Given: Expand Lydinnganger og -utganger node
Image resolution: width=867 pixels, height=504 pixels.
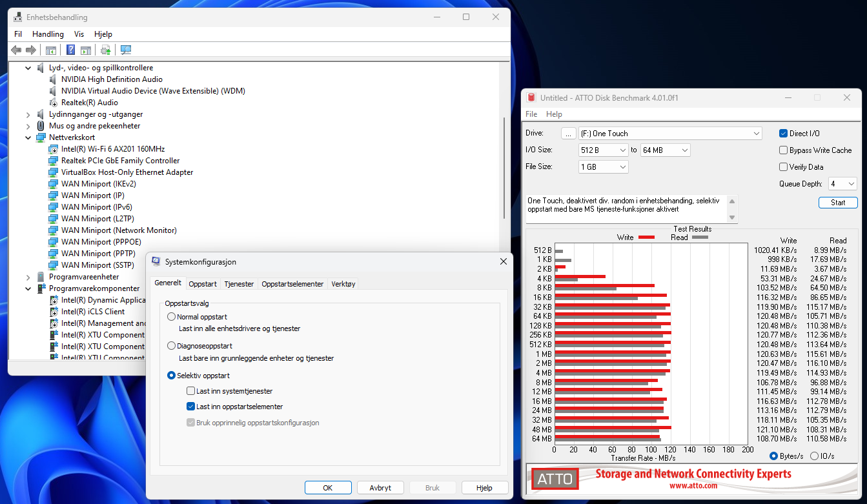Looking at the screenshot, I should [x=28, y=114].
